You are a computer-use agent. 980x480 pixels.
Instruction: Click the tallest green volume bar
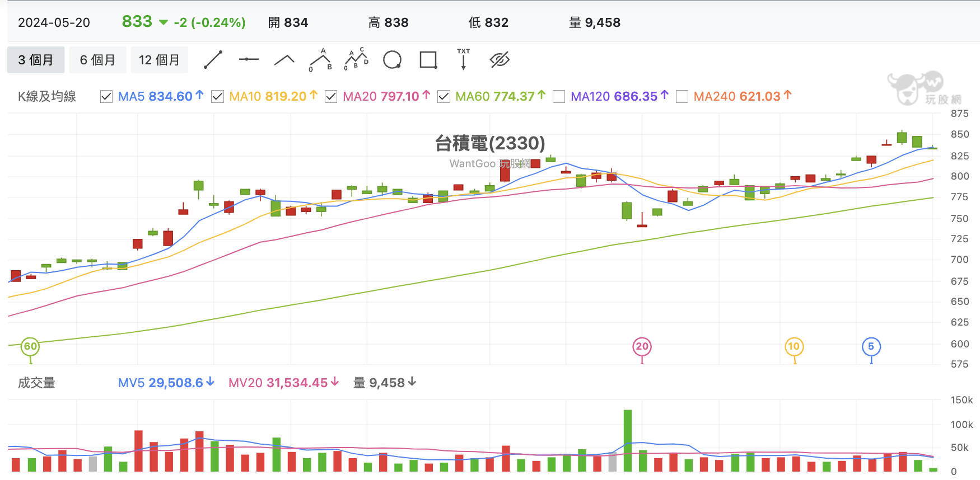(x=628, y=441)
